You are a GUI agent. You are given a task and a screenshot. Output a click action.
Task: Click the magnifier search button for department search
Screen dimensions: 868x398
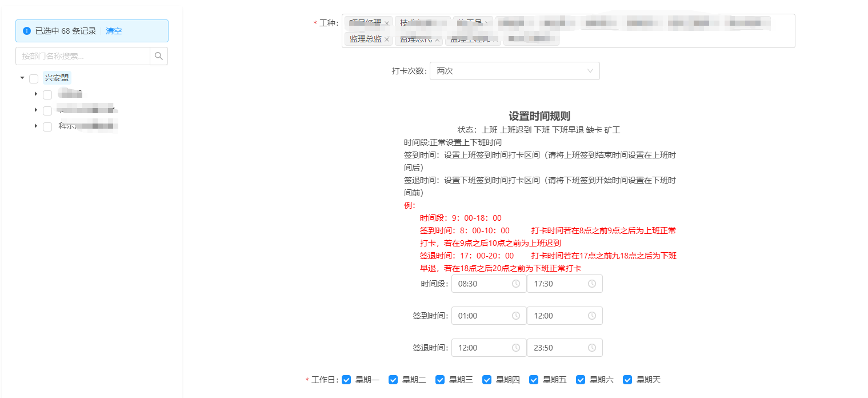coord(159,56)
